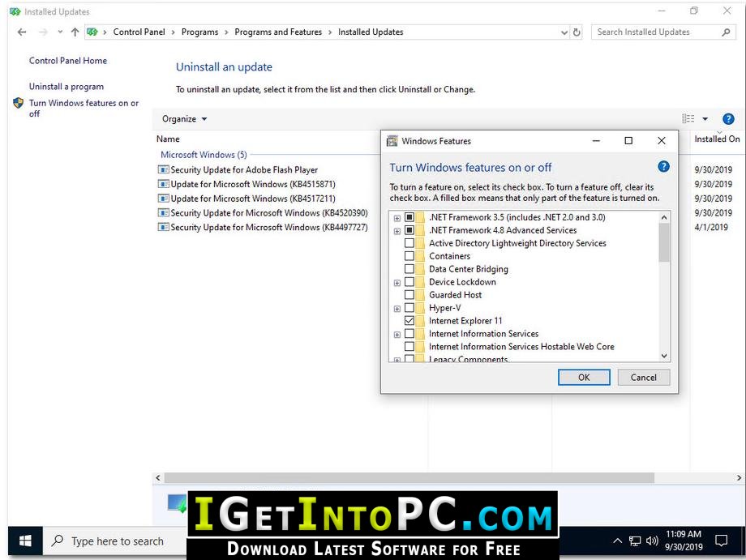The height and width of the screenshot is (560, 746).
Task: Expand the Device Lockdown tree node
Action: (x=397, y=283)
